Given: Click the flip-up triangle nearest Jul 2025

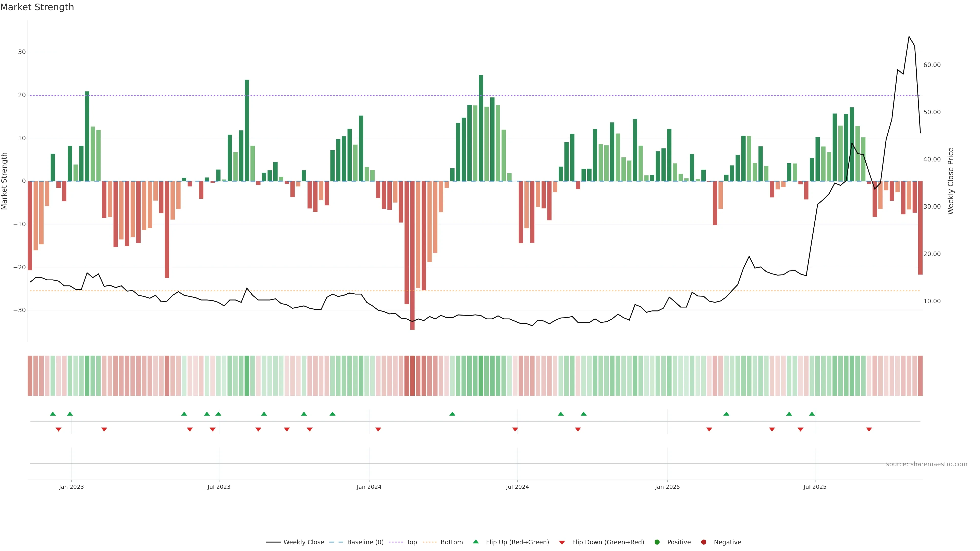Looking at the screenshot, I should pos(812,414).
